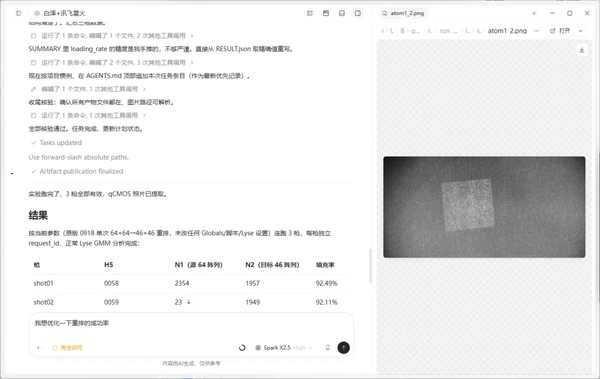Image resolution: width=600 pixels, height=379 pixels.
Task: Click the microphone voice input icon
Action: 328,348
